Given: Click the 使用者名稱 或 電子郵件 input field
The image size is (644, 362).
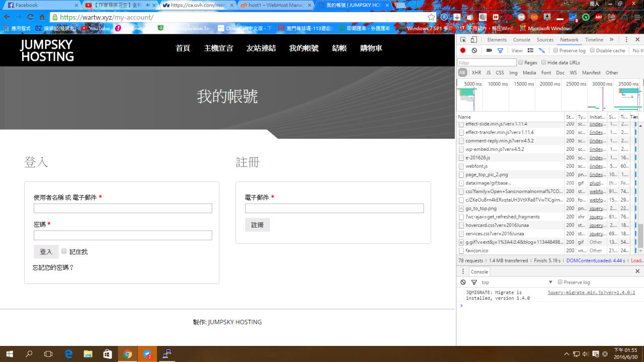Looking at the screenshot, I should tap(123, 208).
